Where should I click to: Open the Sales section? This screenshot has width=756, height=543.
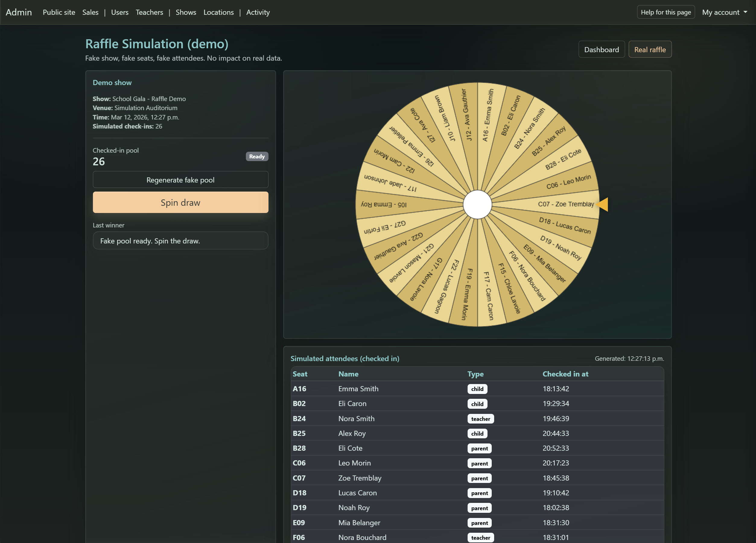point(90,12)
